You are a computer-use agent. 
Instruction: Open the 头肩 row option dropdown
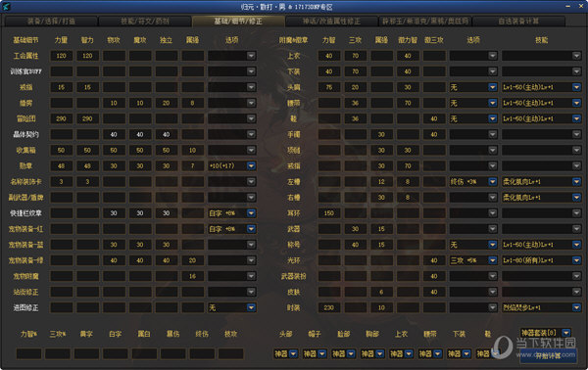coord(493,87)
